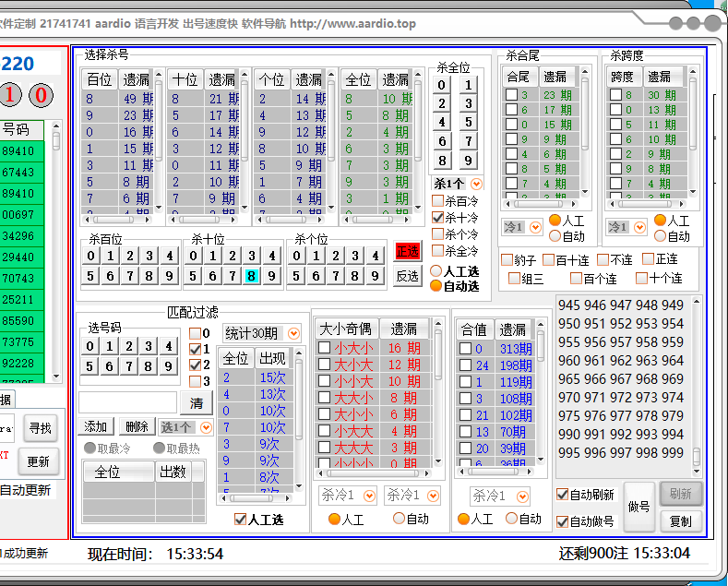Image resolution: width=728 pixels, height=586 pixels.
Task: Click the 刷新 button
Action: pyautogui.click(x=681, y=494)
